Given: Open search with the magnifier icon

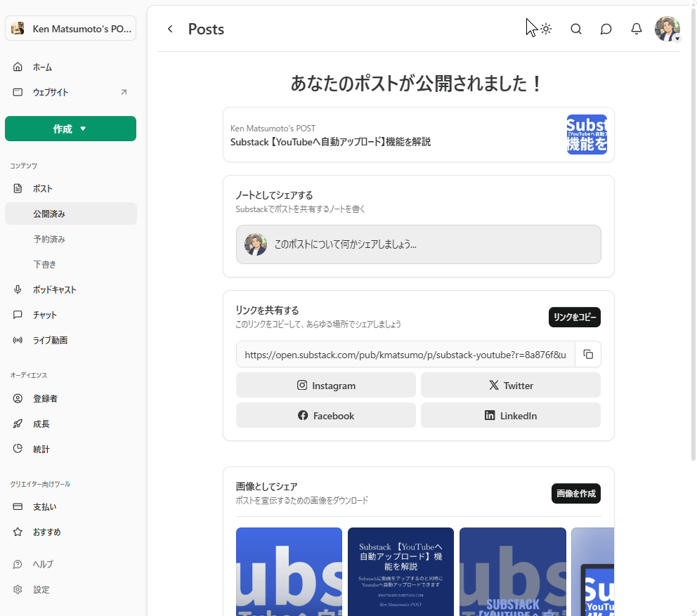Looking at the screenshot, I should point(576,29).
